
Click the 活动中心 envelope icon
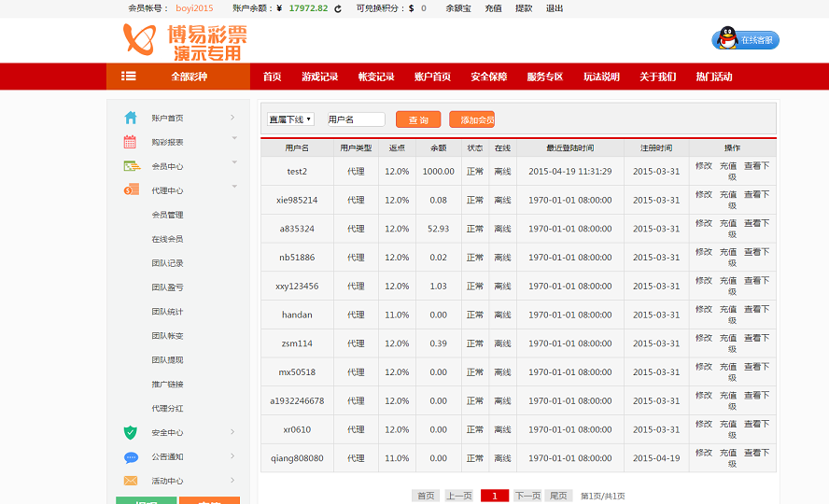131,481
